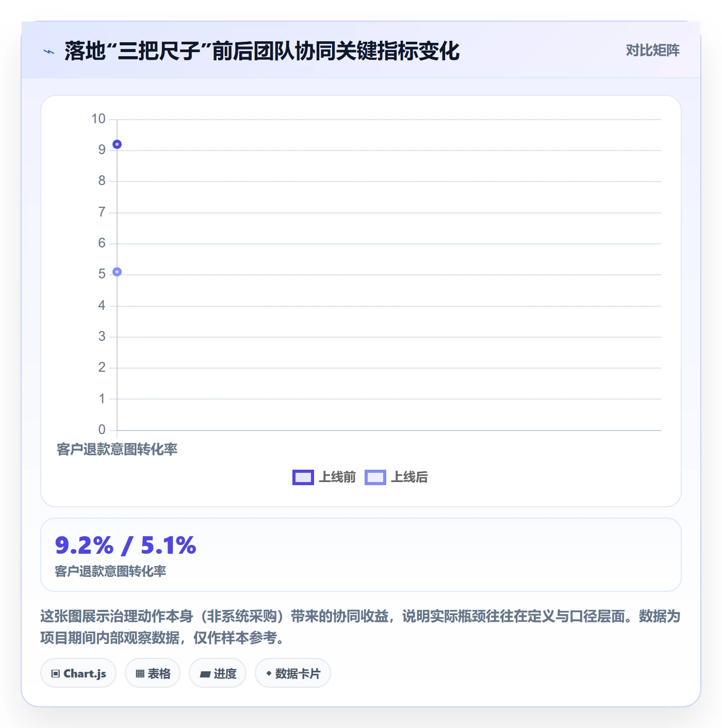Click the 对比矩阵 label

tap(652, 51)
